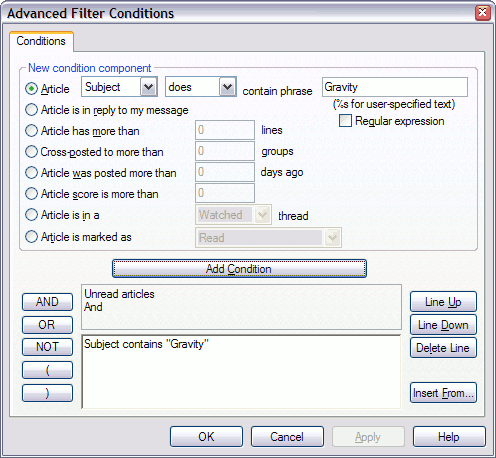This screenshot has width=496, height=458.
Task: Close the Advanced Filter Conditions dialog
Action: 482,13
